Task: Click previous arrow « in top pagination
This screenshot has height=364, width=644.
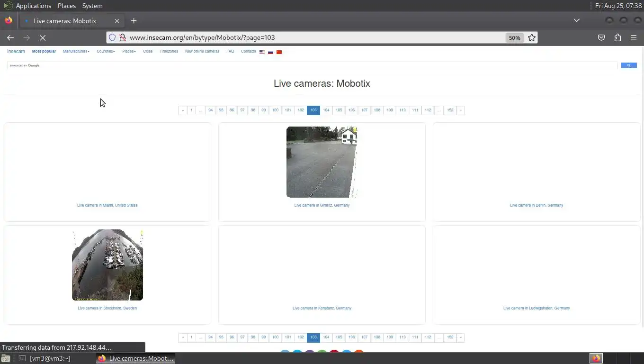Action: pos(183,110)
